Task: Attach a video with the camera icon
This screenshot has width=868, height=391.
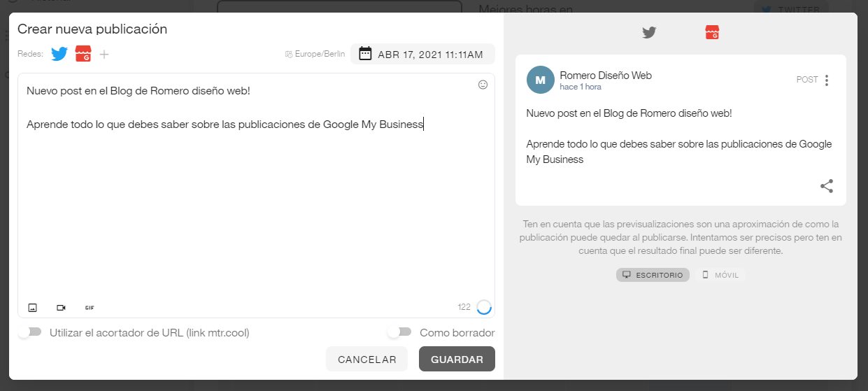Action: 61,308
